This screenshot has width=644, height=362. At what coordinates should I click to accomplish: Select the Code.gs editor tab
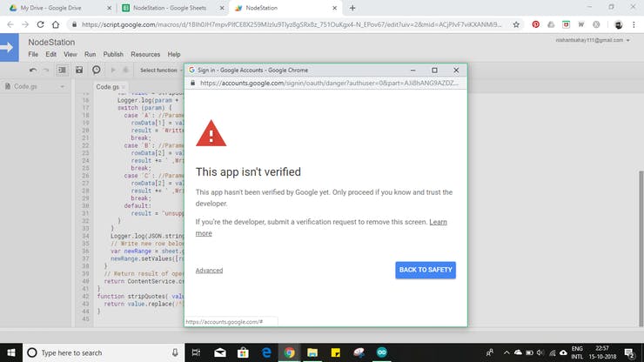[108, 87]
